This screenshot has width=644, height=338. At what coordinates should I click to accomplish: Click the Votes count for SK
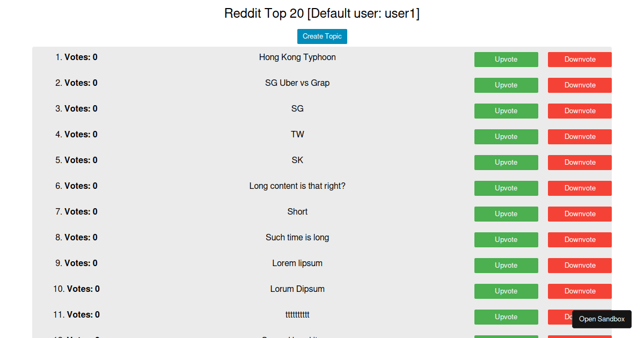coord(80,160)
